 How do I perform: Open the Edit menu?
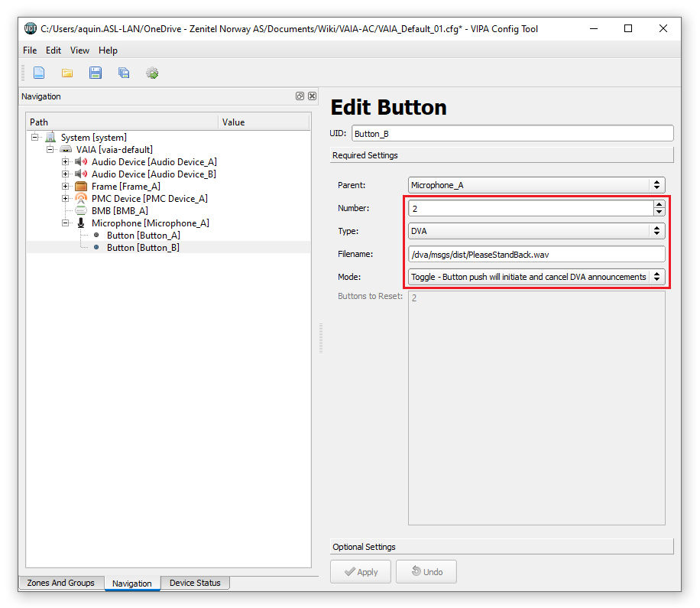[x=53, y=50]
